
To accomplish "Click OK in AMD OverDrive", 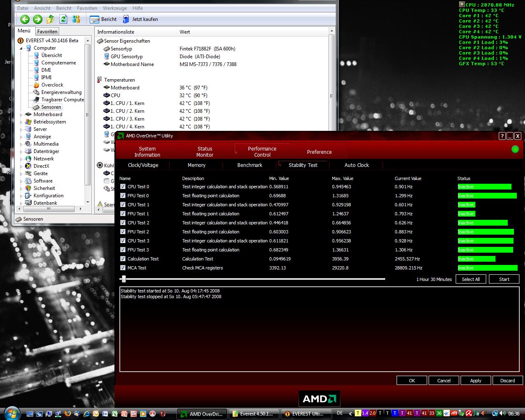I will click(412, 381).
